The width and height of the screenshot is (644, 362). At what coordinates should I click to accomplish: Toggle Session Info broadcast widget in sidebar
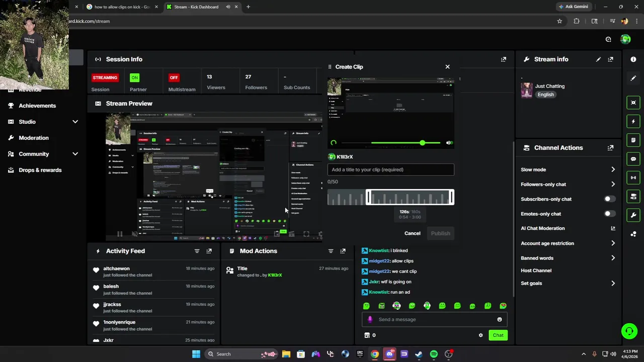(x=633, y=177)
